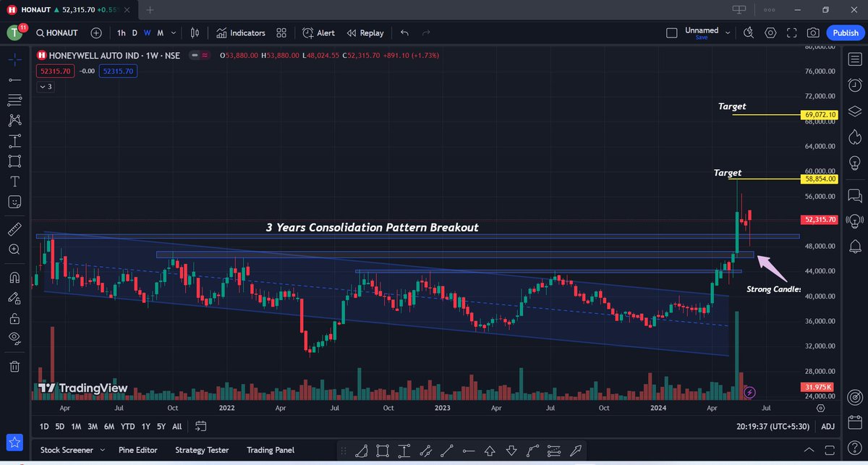
Task: Open the chart patterns tool
Action: click(x=14, y=120)
